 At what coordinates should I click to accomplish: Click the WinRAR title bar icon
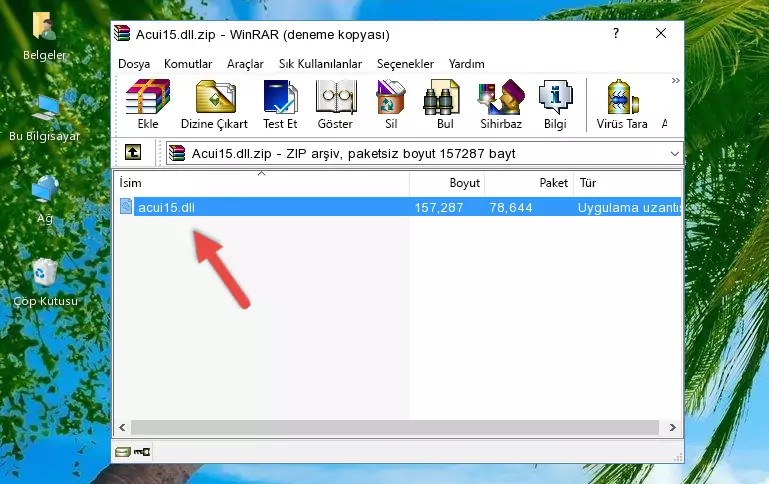[122, 33]
